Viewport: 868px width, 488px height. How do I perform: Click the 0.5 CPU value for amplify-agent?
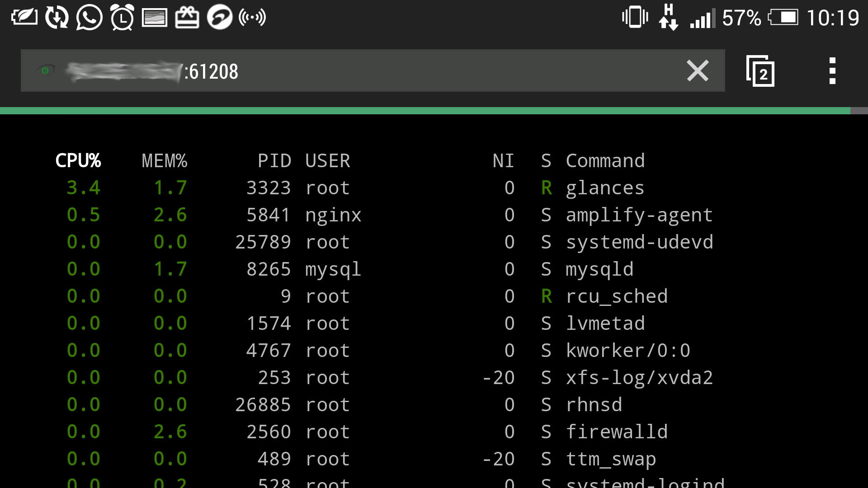click(x=84, y=215)
